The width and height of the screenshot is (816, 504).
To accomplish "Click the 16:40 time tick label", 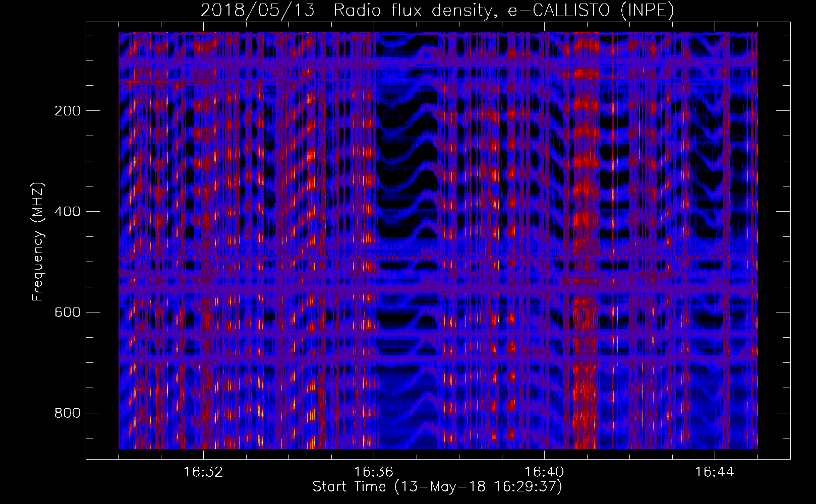I will [544, 472].
